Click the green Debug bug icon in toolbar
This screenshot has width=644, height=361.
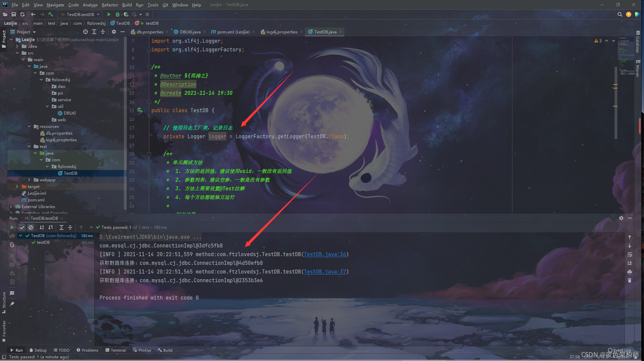point(117,14)
